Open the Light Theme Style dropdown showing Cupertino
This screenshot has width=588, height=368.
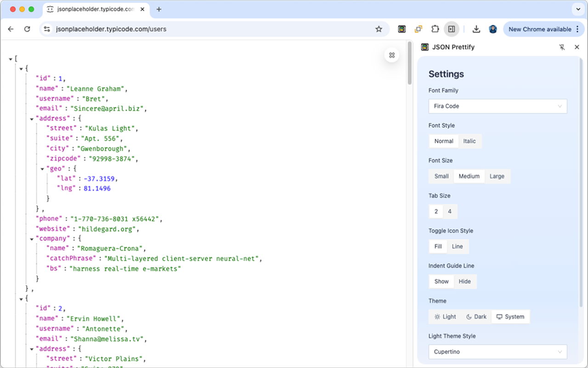pos(498,352)
